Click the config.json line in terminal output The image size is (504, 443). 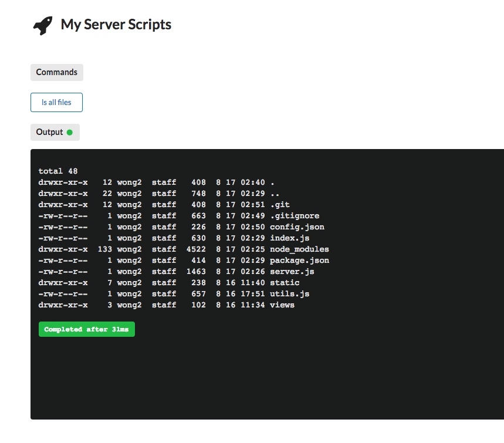[x=176, y=226]
